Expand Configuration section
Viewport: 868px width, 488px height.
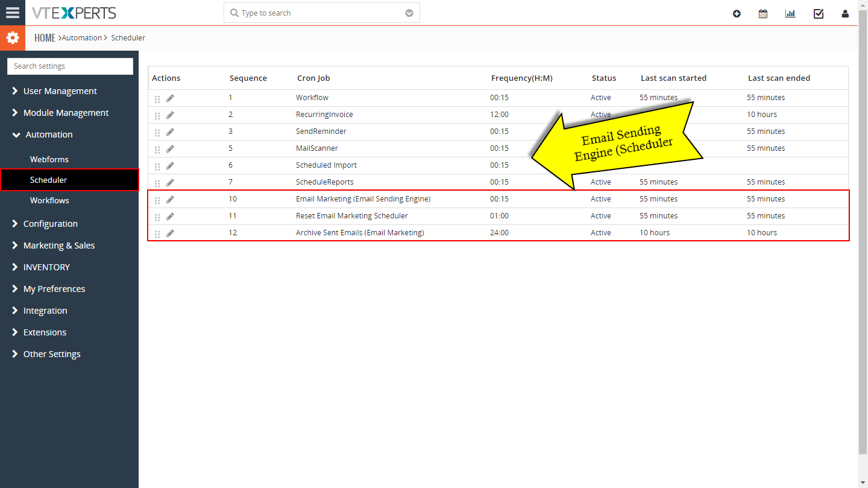point(45,224)
